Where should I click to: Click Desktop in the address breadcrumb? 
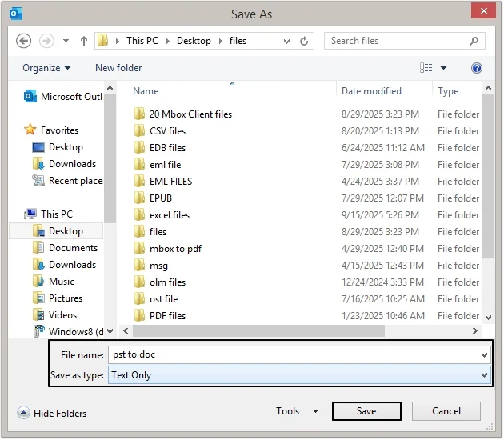pos(194,41)
